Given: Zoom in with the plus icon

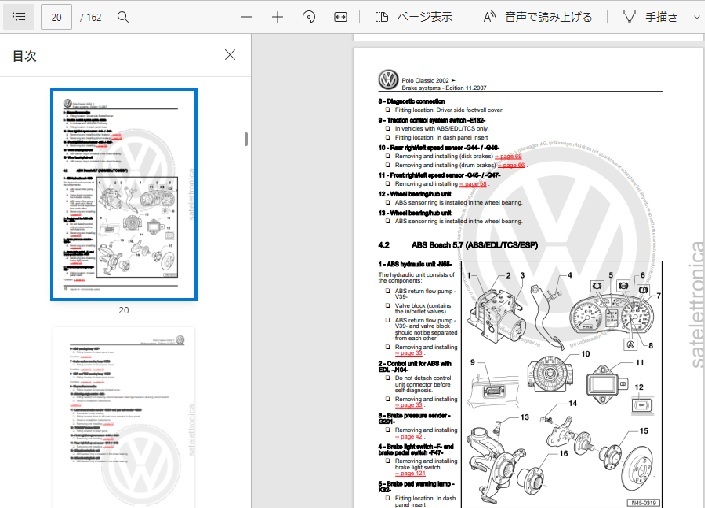Looking at the screenshot, I should (277, 18).
